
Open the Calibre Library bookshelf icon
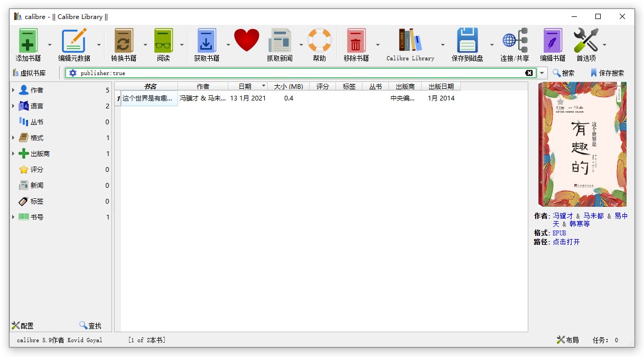click(x=410, y=40)
